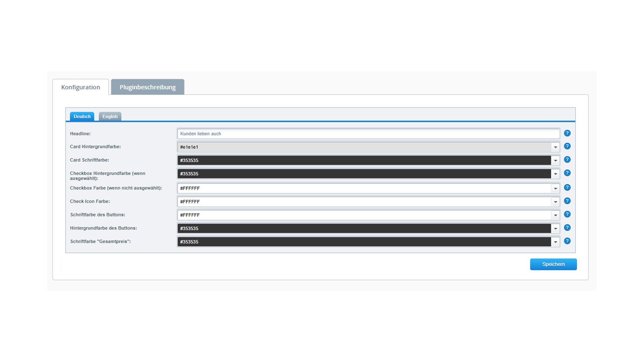Open help icon for Card Schriftfarbe
The image size is (644, 362).
567,160
